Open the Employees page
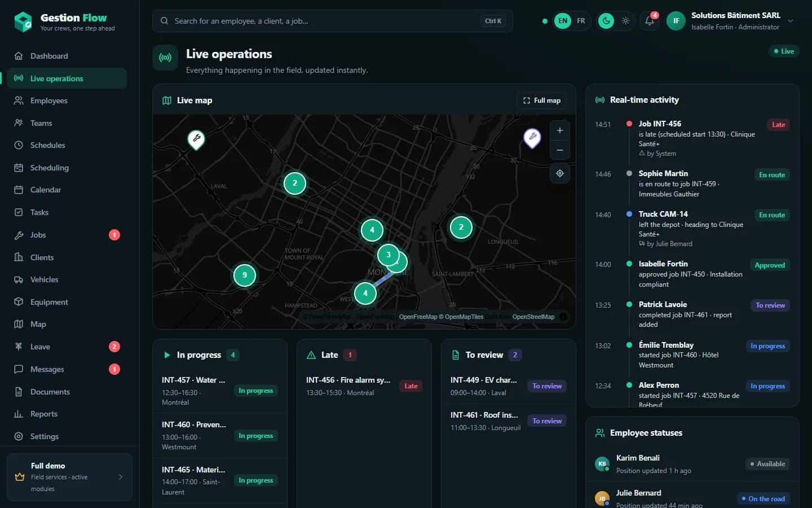812x508 pixels. 67,100
